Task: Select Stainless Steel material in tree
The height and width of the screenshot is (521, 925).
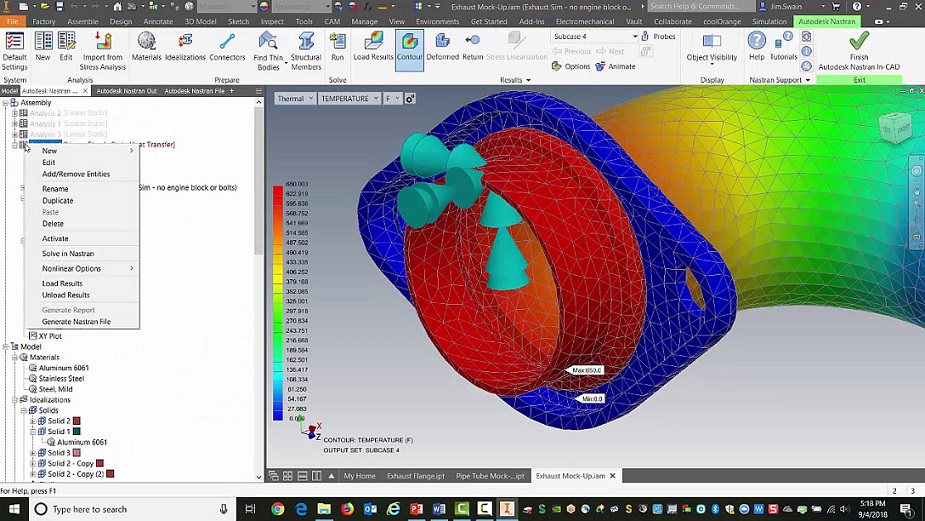Action: [61, 379]
